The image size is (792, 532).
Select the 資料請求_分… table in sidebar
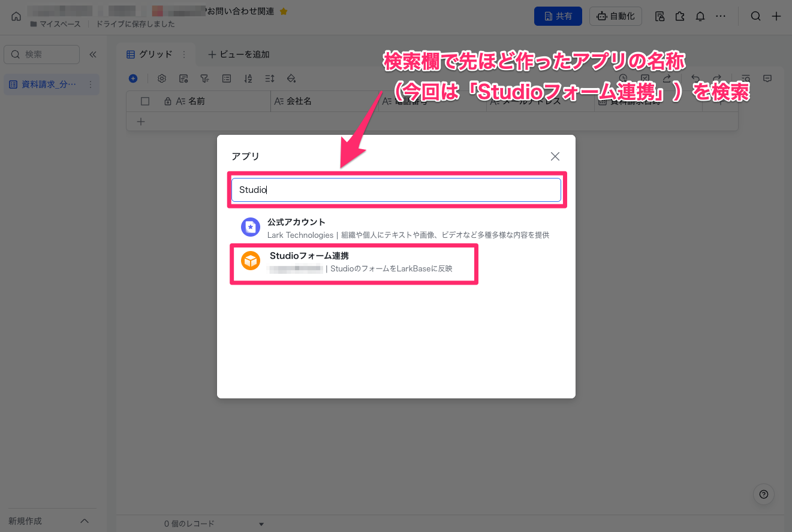50,84
